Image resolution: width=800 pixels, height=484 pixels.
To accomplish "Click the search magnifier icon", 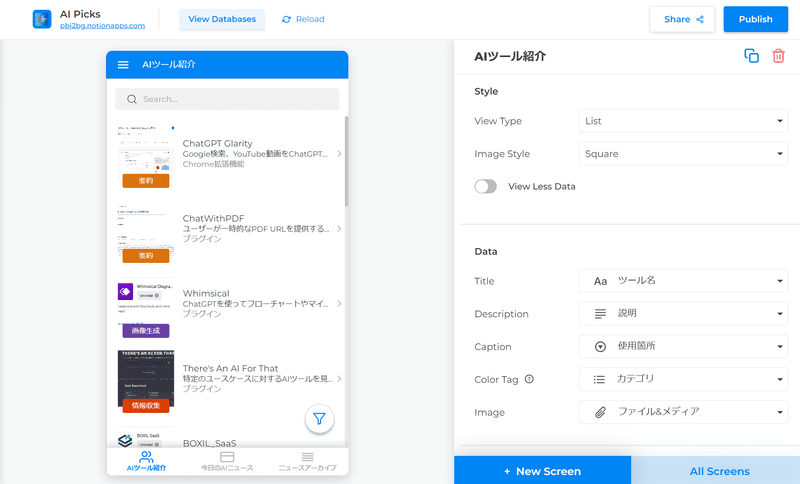I will [x=132, y=99].
